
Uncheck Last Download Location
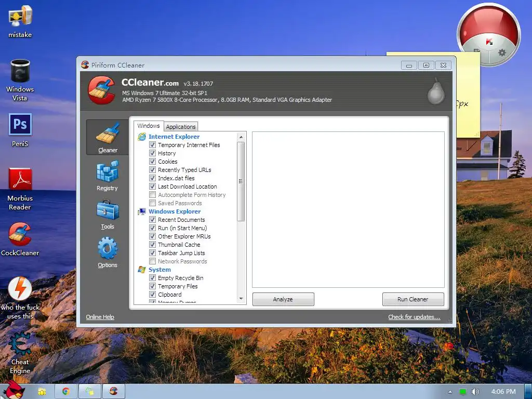152,187
